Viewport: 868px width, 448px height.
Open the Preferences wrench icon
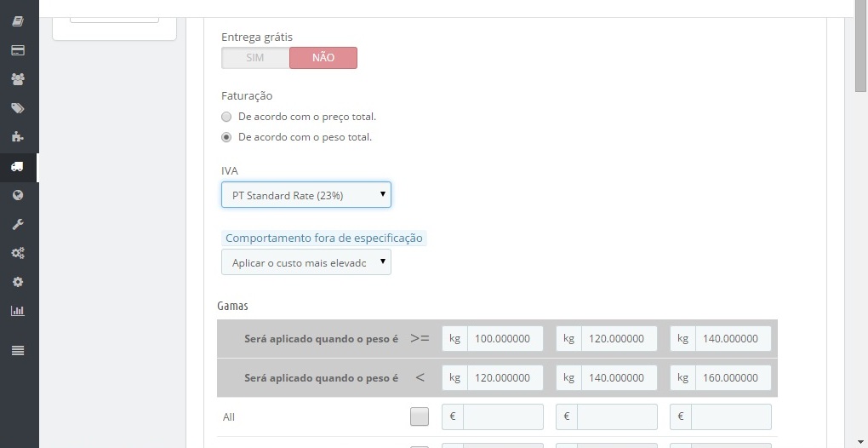tap(18, 224)
